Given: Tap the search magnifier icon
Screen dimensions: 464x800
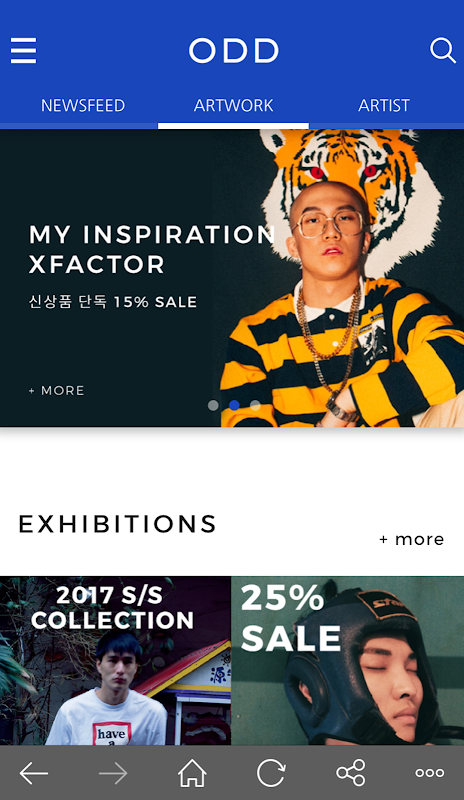Looking at the screenshot, I should [443, 51].
